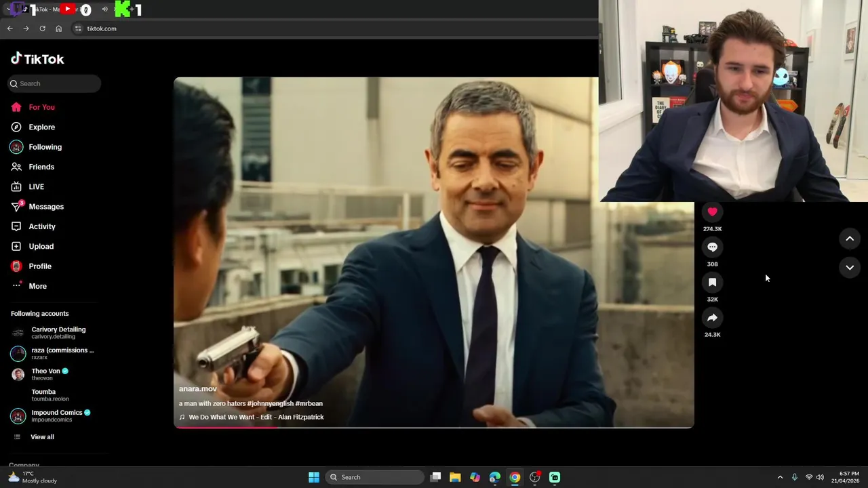The image size is (868, 488).
Task: Open the Wi-Fi network tray icon
Action: pos(808,477)
